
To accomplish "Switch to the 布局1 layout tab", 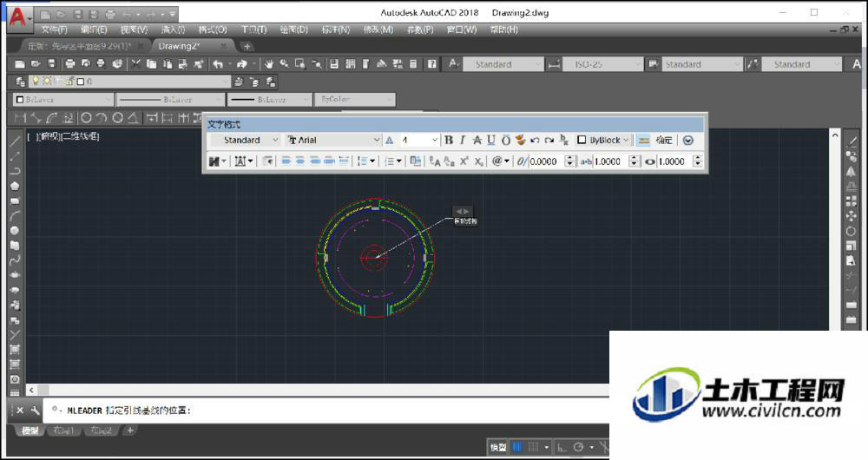I will coord(63,430).
